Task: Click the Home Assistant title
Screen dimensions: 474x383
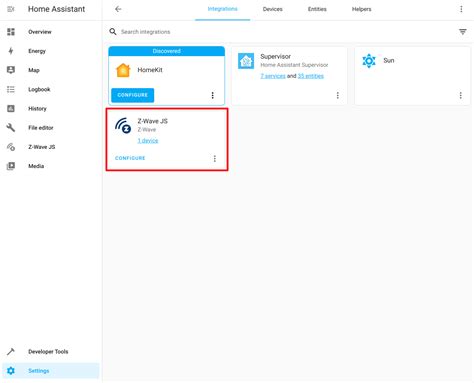Action: (x=56, y=9)
